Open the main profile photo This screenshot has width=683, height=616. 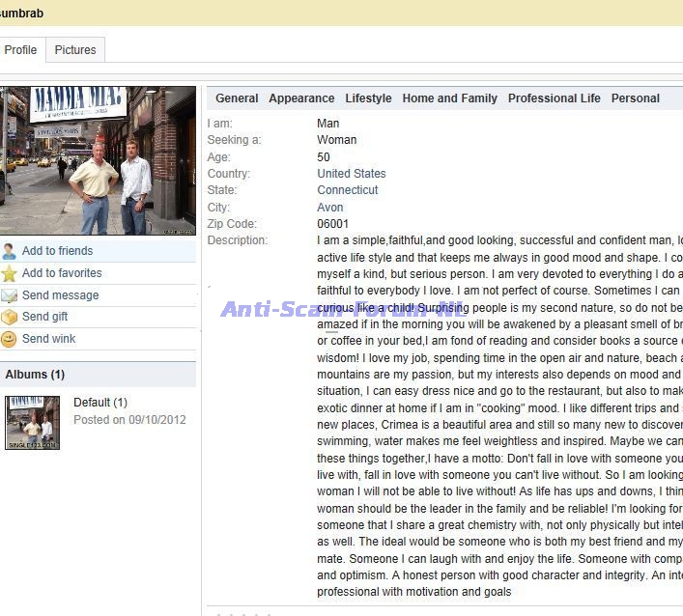coord(98,160)
